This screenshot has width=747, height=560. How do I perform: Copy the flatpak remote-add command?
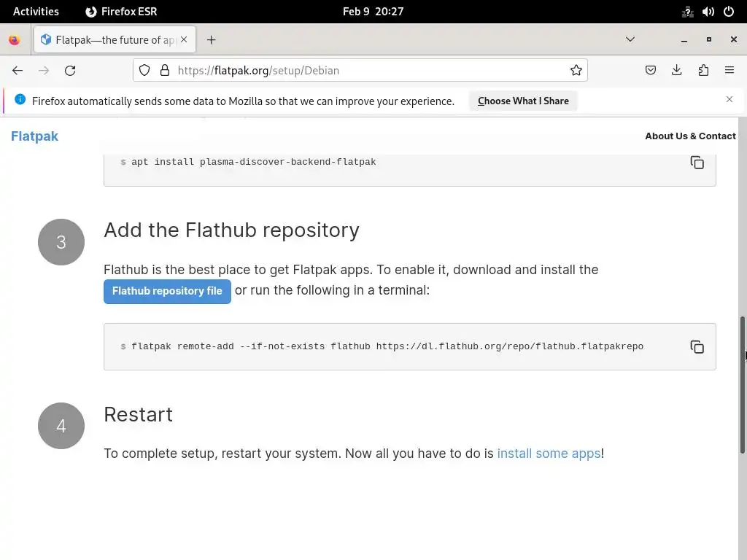tap(697, 347)
